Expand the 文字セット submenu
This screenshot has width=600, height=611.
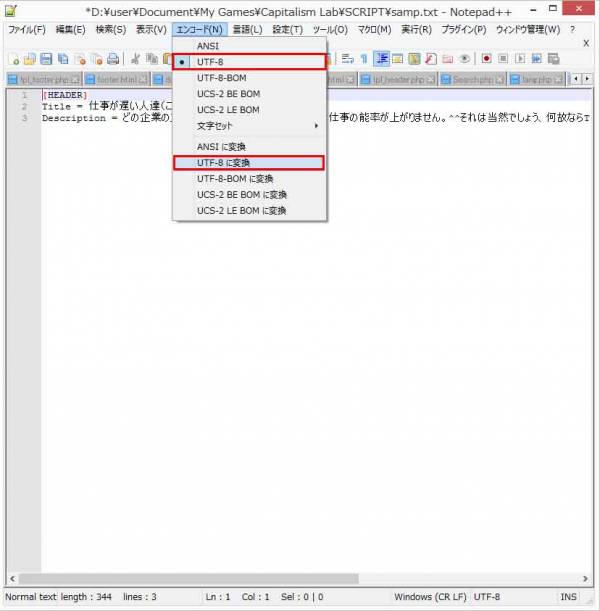tap(249, 126)
